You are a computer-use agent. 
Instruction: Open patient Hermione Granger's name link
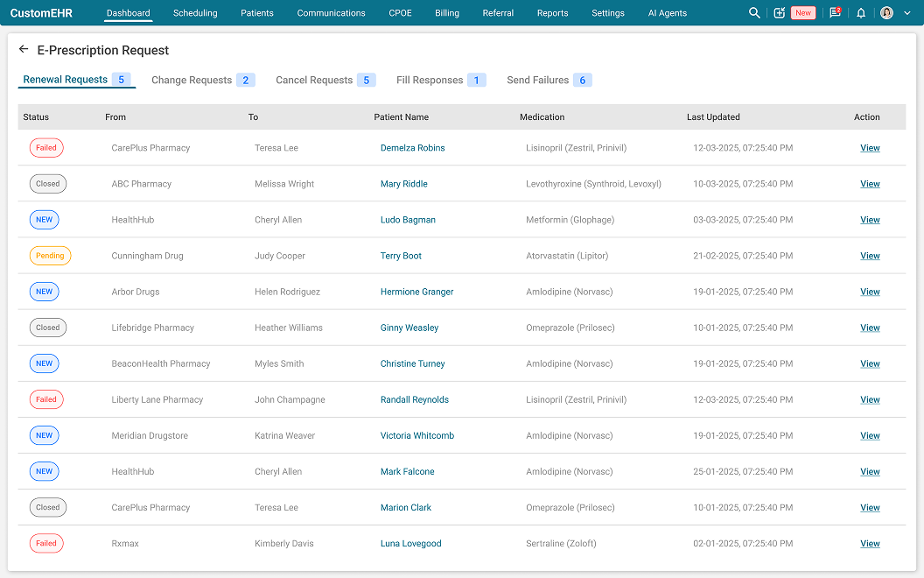click(416, 292)
